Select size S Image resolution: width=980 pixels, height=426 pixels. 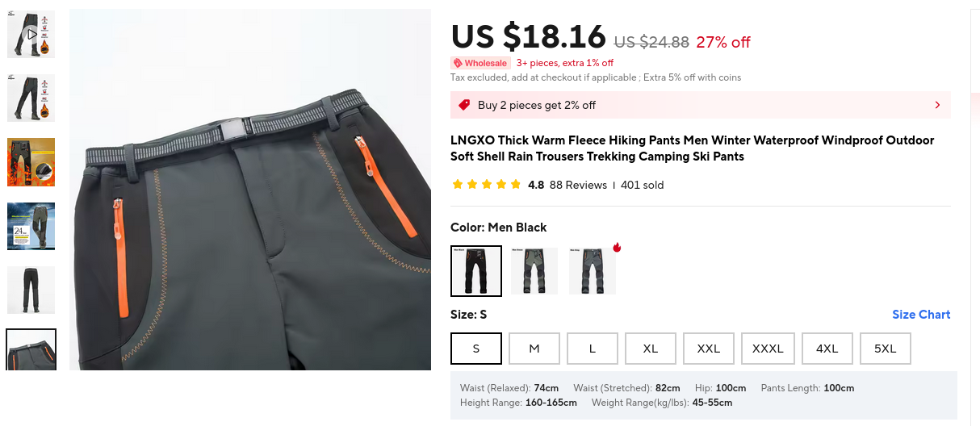coord(476,349)
